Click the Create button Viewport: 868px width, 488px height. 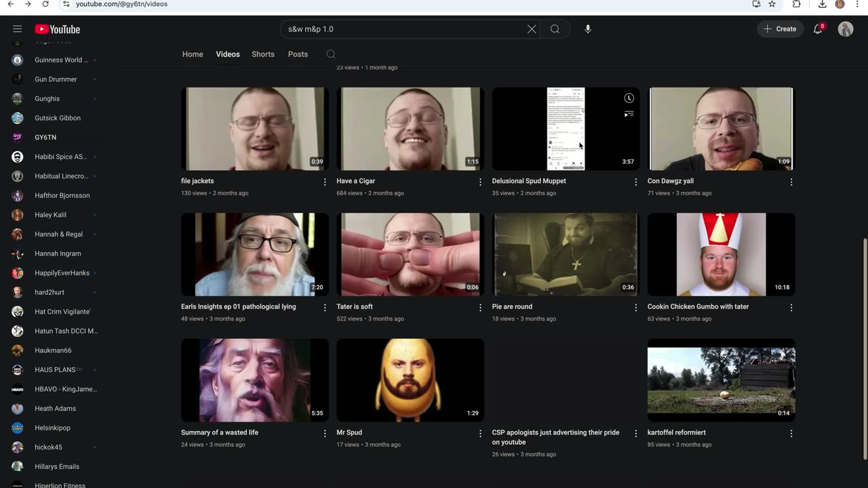[780, 29]
